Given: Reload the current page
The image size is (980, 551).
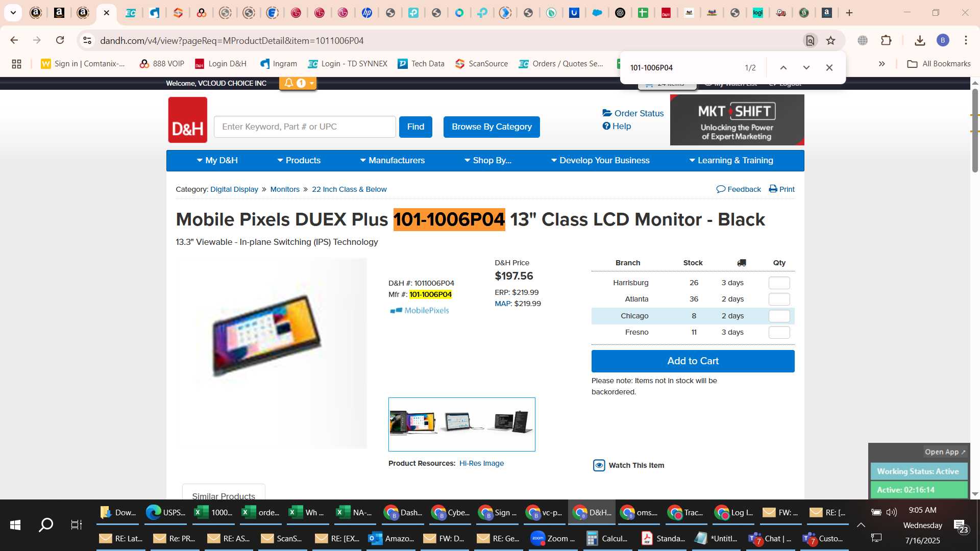Looking at the screenshot, I should (x=60, y=40).
